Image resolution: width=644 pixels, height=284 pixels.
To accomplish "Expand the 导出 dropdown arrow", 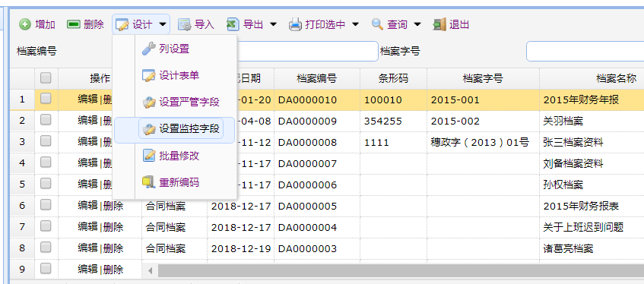I will (273, 24).
